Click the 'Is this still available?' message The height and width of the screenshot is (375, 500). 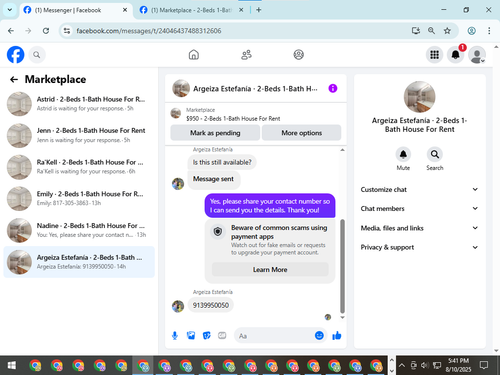pyautogui.click(x=222, y=162)
